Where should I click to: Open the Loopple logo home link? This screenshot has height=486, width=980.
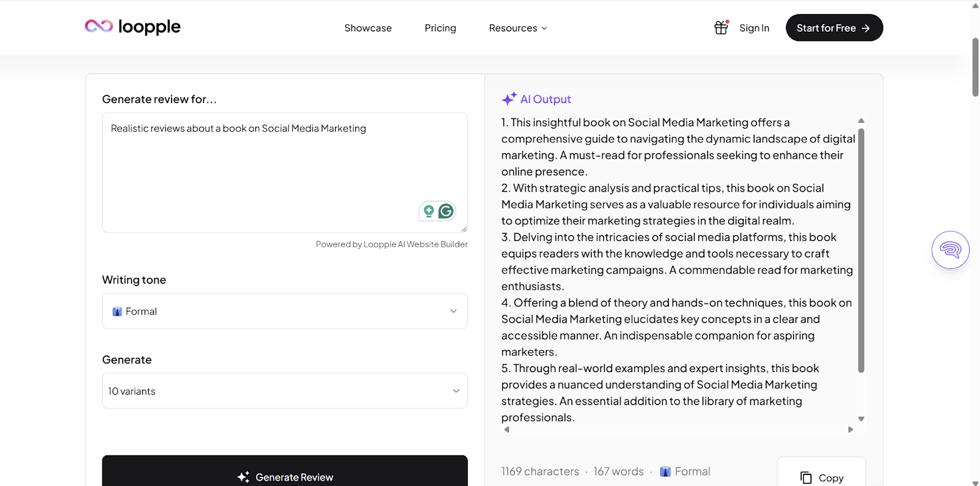click(x=132, y=27)
